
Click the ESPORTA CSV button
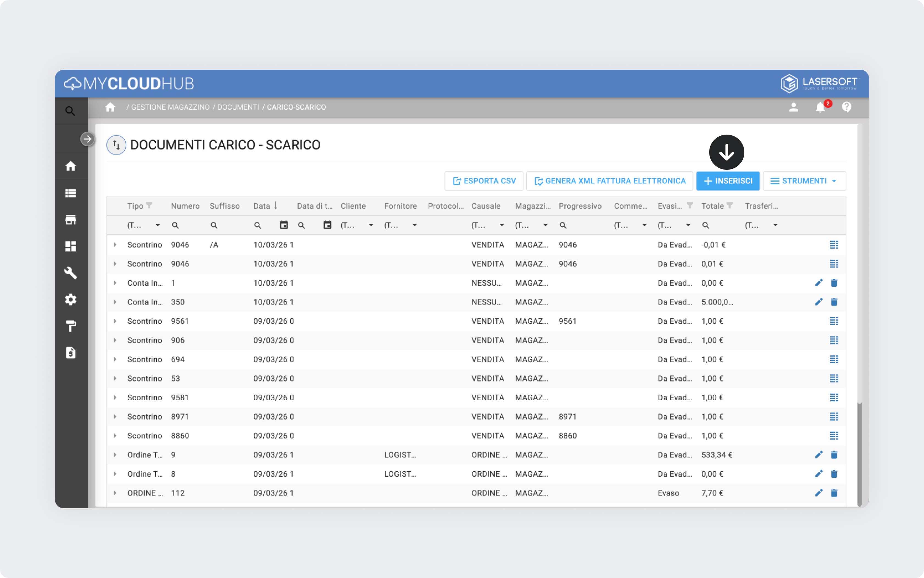484,181
